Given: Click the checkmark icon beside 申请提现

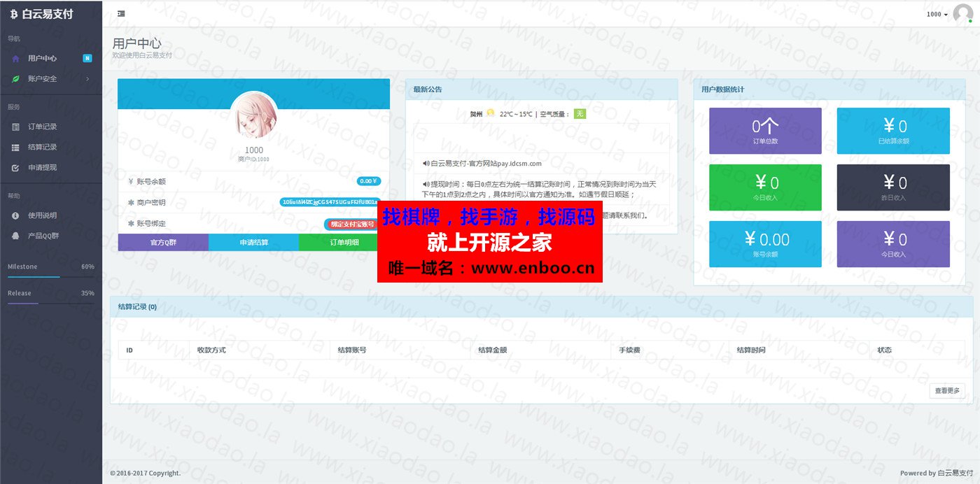Looking at the screenshot, I should [15, 168].
